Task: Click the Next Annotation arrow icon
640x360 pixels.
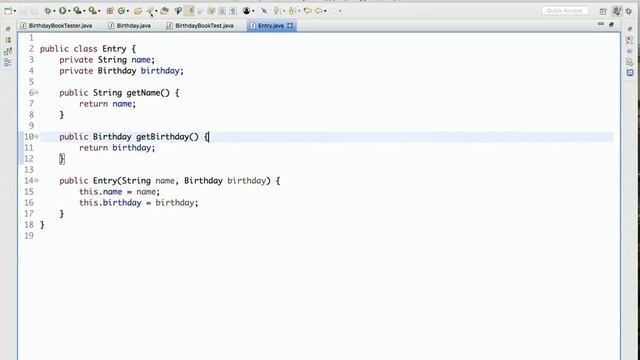Action: (277, 11)
